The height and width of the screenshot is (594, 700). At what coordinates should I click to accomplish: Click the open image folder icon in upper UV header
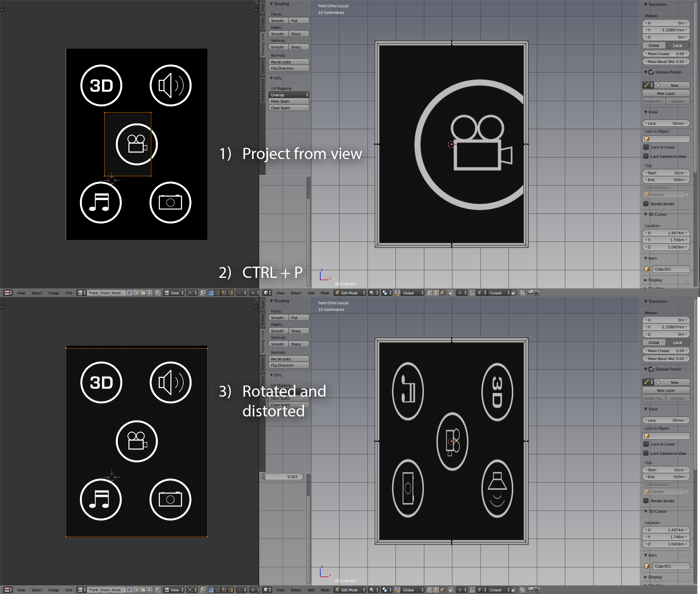143,293
